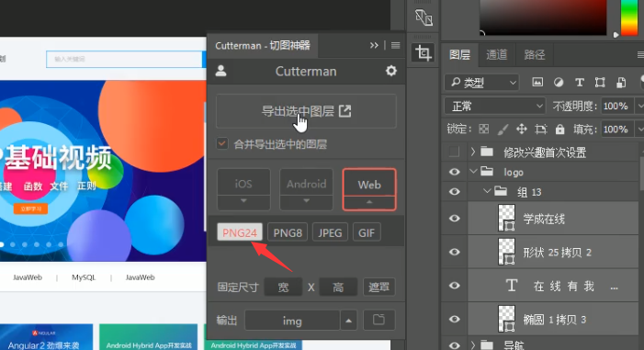This screenshot has width=644, height=350.
Task: Expand the 修改兴趣首次设置 group
Action: 473,152
